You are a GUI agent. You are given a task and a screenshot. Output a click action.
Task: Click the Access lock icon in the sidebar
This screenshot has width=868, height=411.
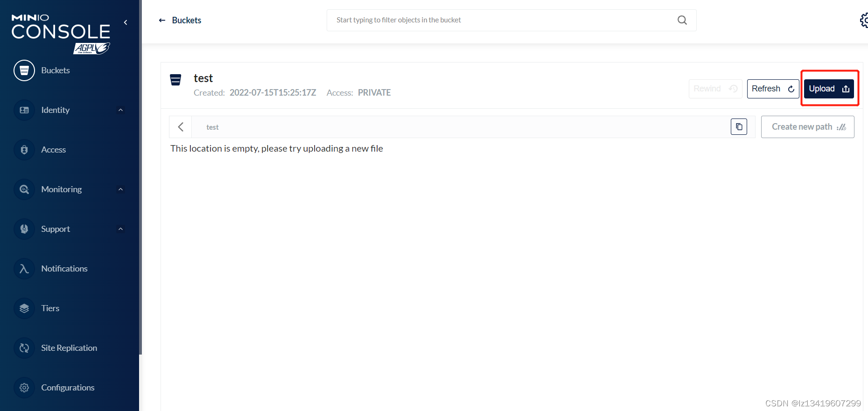pyautogui.click(x=24, y=150)
